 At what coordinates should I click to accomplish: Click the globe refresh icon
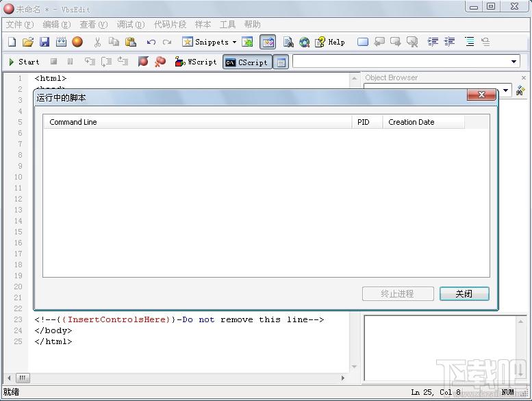click(304, 42)
